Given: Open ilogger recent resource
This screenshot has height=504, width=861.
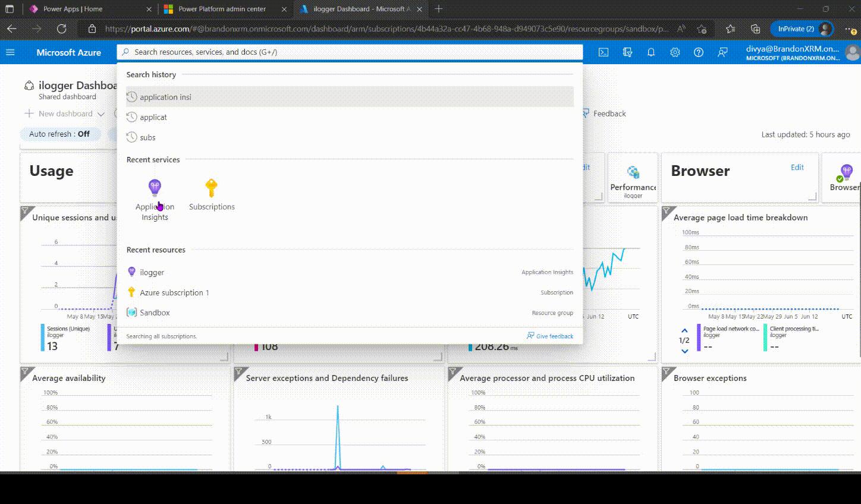Looking at the screenshot, I should [x=152, y=272].
